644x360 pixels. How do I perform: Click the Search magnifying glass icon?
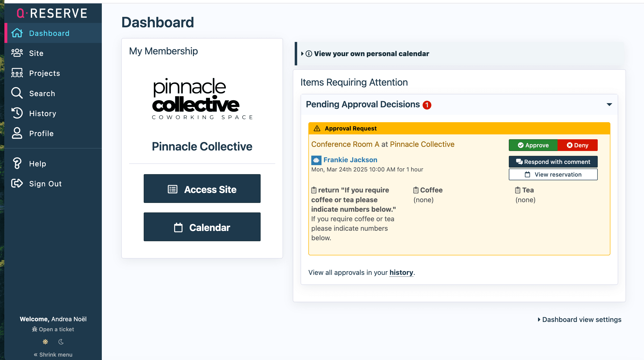coord(17,93)
